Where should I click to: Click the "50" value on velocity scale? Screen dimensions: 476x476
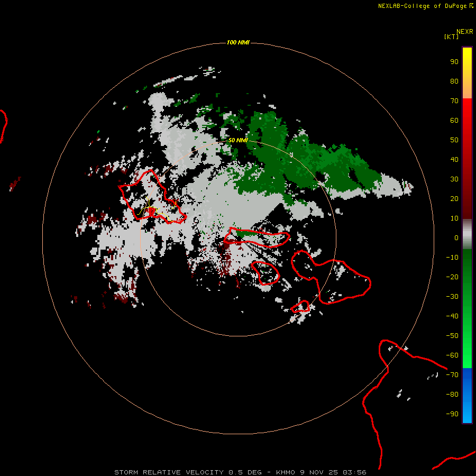pos(454,140)
